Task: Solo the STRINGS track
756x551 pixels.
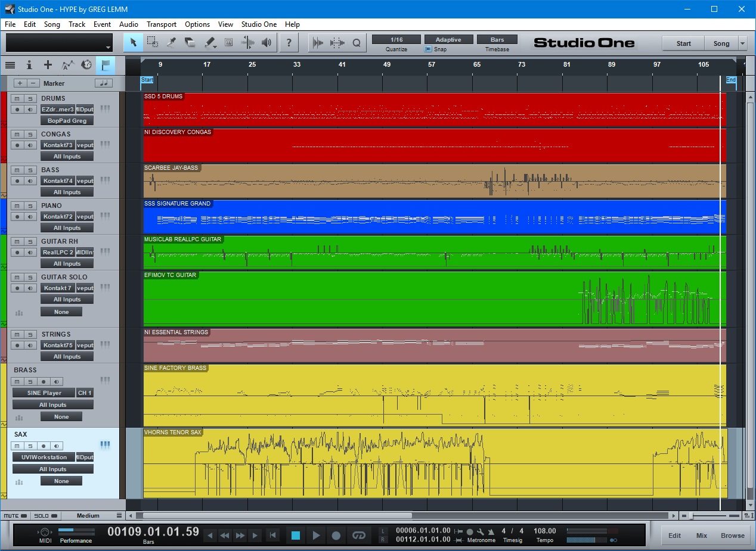Action: [30, 334]
